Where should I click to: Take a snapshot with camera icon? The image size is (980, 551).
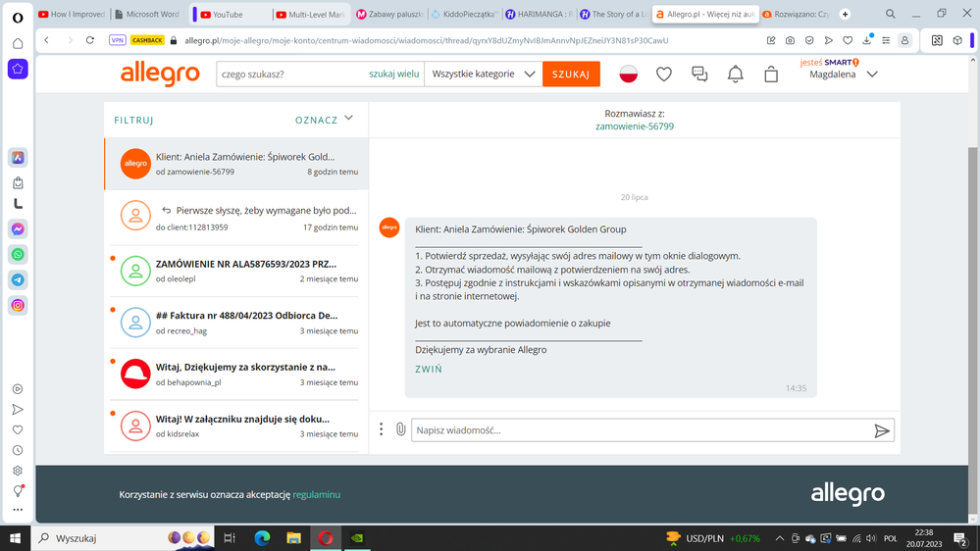pyautogui.click(x=790, y=40)
